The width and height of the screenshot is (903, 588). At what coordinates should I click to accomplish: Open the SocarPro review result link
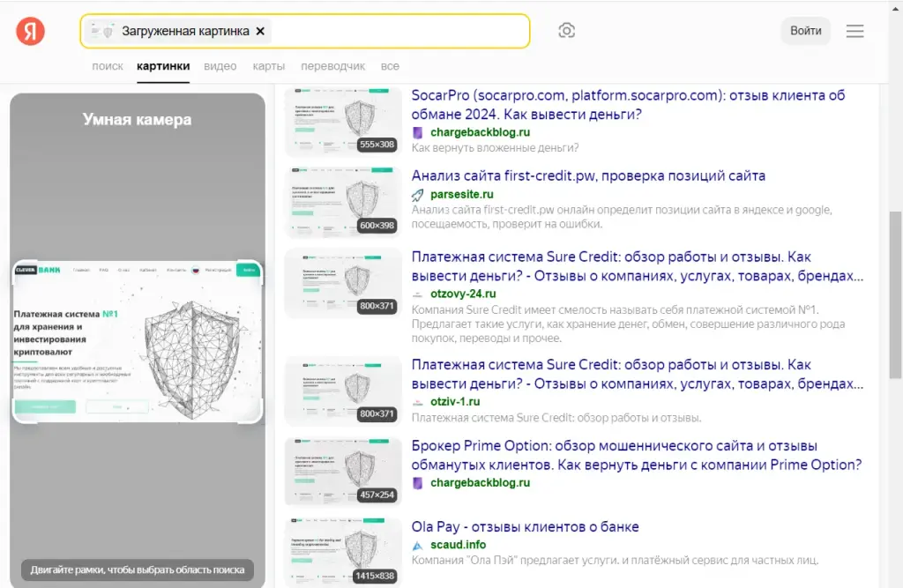point(628,105)
